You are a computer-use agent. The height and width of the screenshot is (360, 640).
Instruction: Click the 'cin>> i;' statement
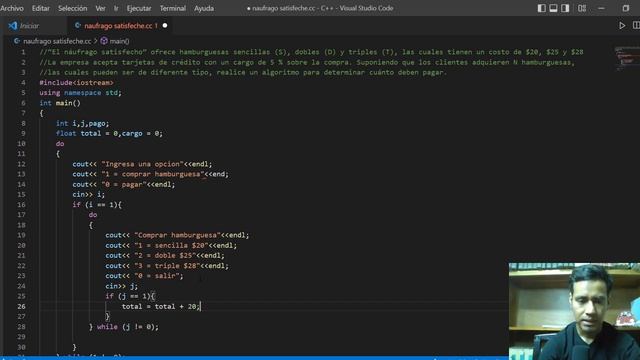89,194
